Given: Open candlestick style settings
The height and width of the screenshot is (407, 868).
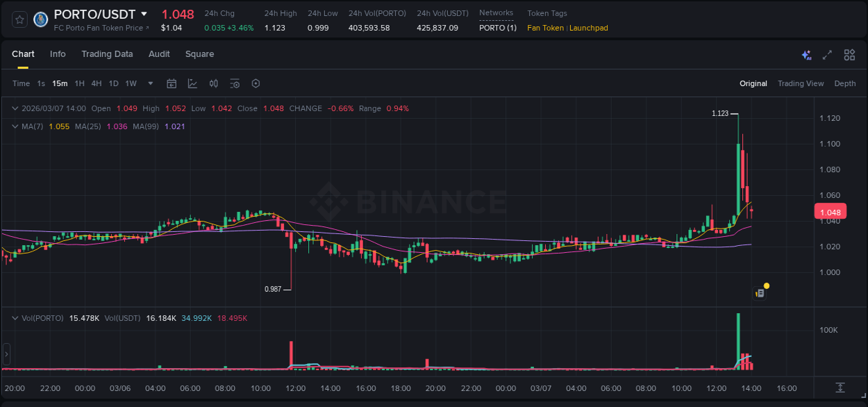Looking at the screenshot, I should click(x=213, y=83).
